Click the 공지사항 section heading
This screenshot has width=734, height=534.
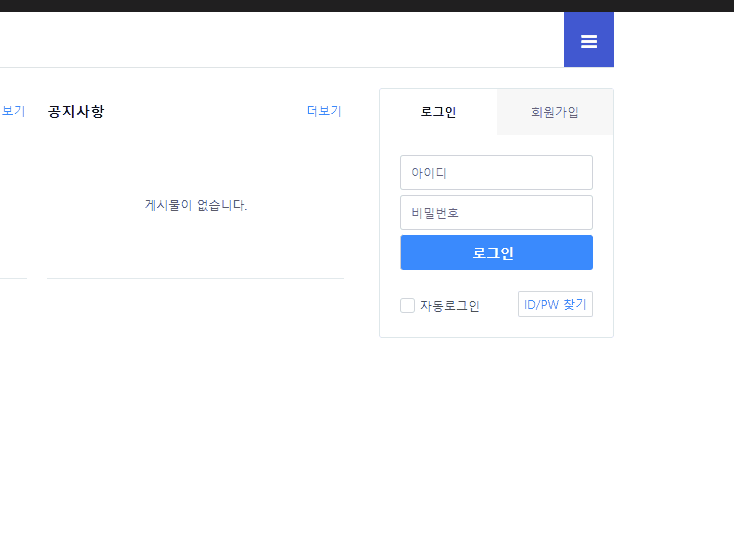click(x=76, y=111)
